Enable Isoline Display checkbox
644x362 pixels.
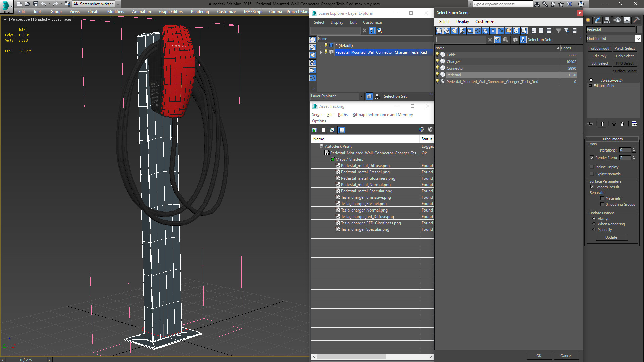coord(592,167)
